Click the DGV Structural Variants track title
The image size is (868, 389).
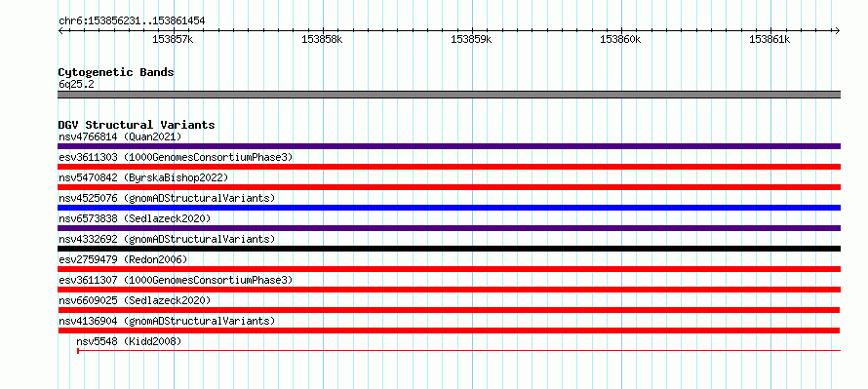tap(137, 125)
